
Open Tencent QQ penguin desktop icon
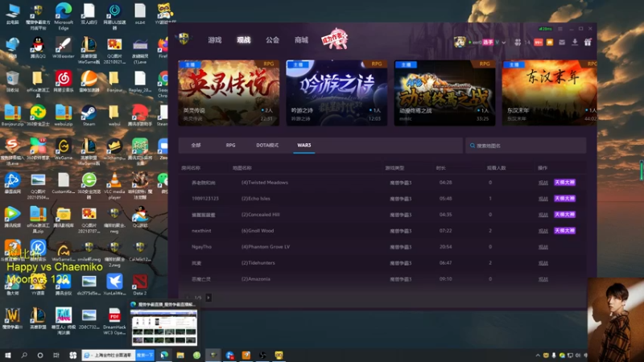pyautogui.click(x=38, y=47)
